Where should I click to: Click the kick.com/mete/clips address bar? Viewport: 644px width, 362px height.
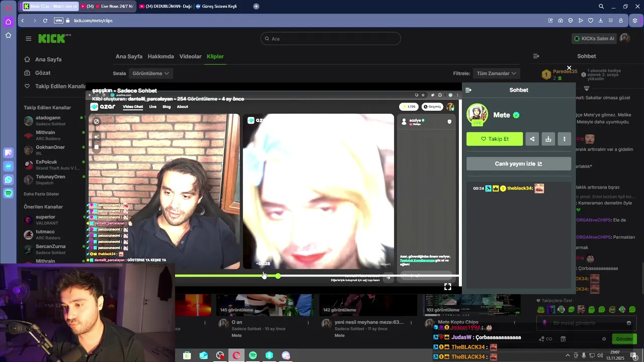click(x=93, y=21)
